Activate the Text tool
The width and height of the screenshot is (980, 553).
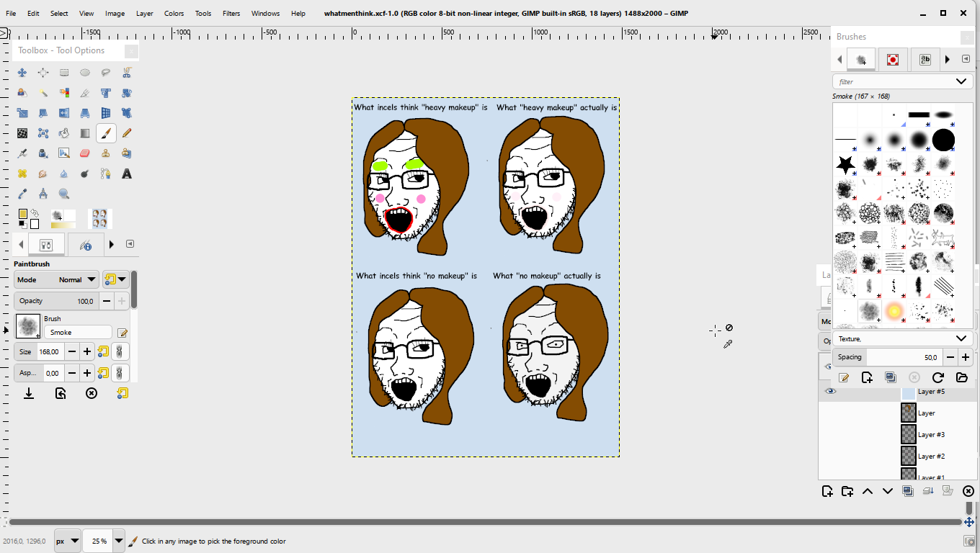127,174
